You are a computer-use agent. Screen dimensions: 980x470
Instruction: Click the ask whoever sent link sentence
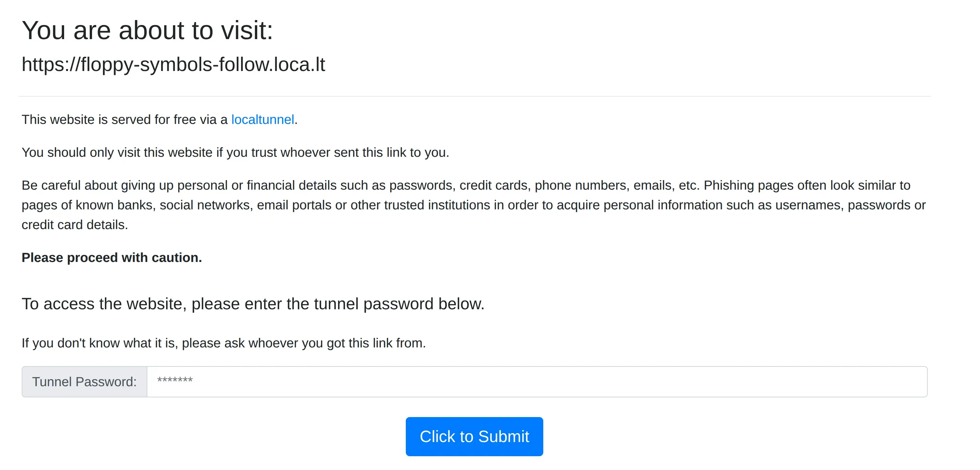point(224,342)
